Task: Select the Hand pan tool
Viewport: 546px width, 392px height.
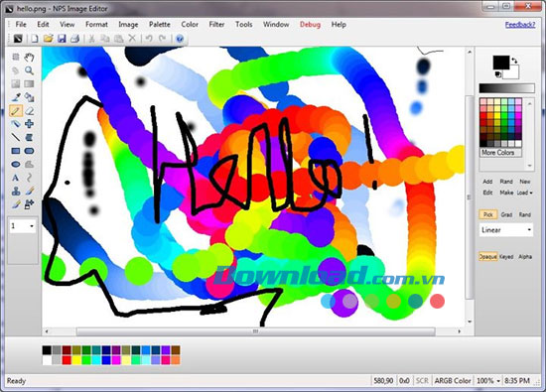Action: 29,58
